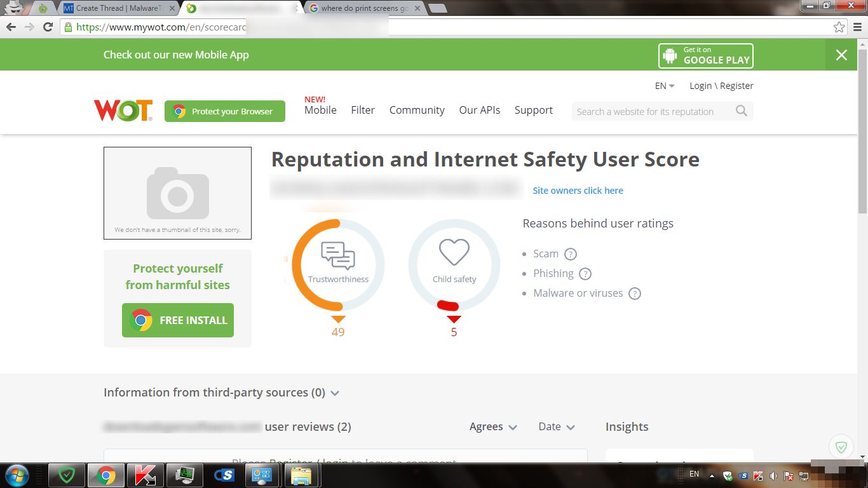Go back to the previous page
The width and height of the screenshot is (868, 488).
[x=11, y=27]
